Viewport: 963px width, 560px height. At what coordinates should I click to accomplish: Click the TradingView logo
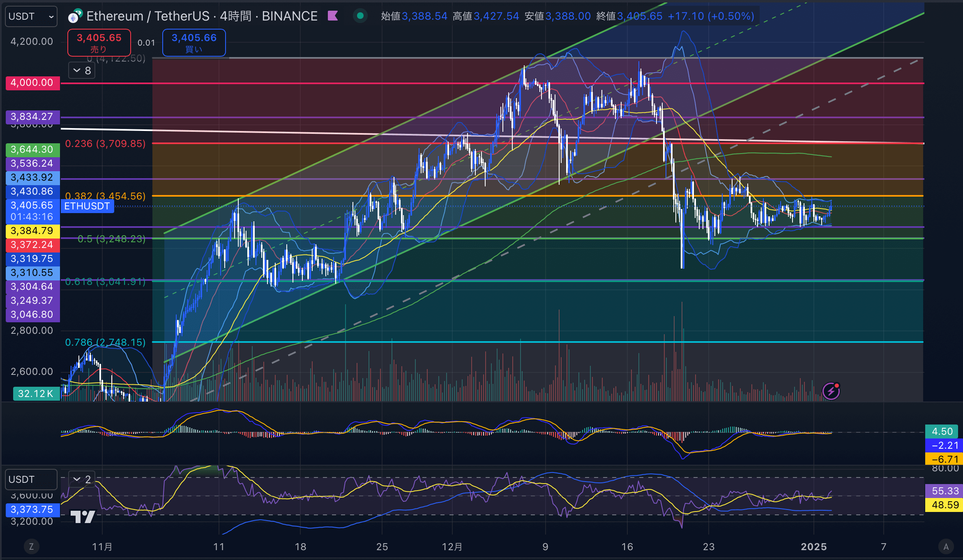[x=83, y=516]
